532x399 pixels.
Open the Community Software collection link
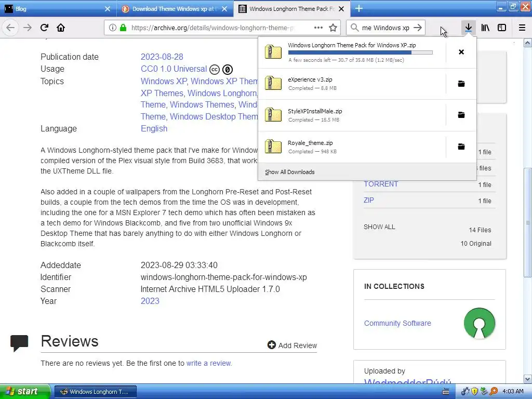click(x=397, y=323)
